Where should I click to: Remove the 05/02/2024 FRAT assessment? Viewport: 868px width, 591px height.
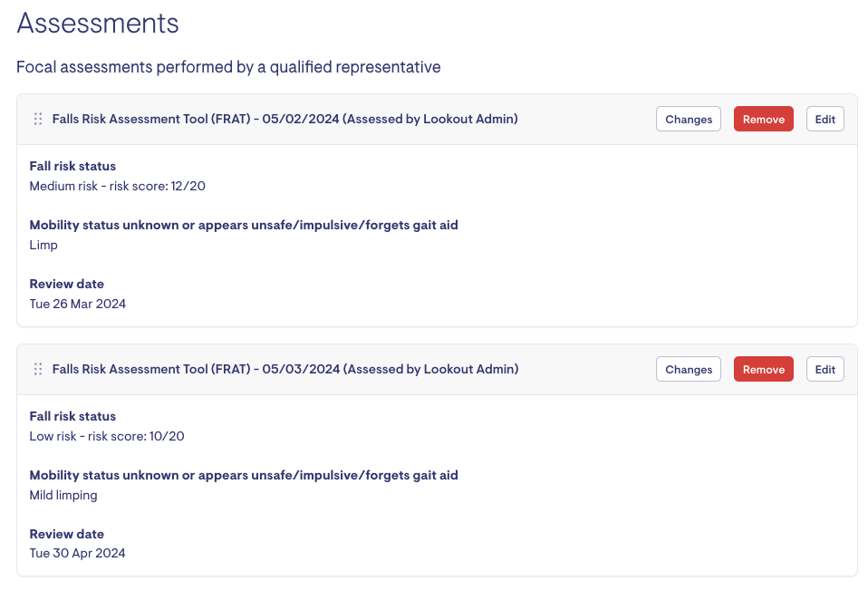(763, 119)
